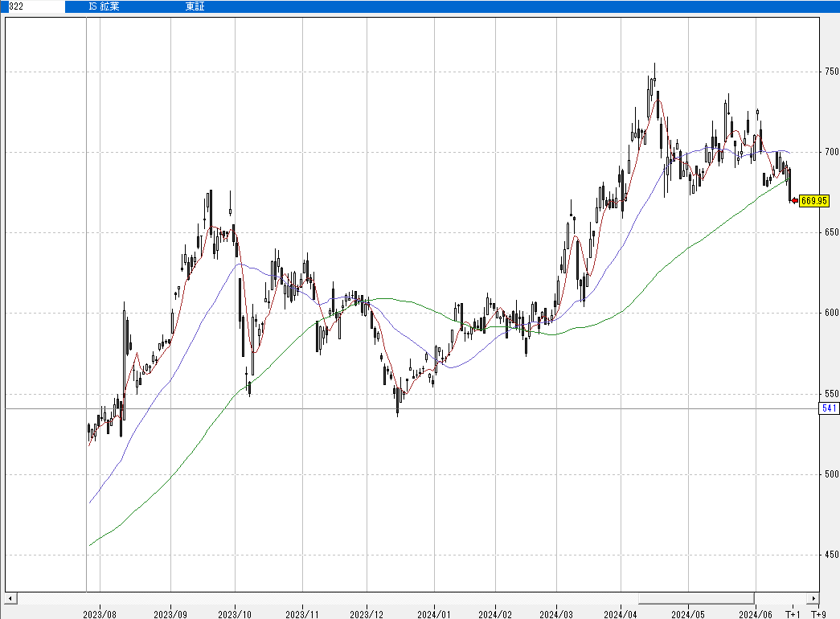This screenshot has height=619, width=840.
Task: Click the 650 price axis label
Action: (832, 232)
